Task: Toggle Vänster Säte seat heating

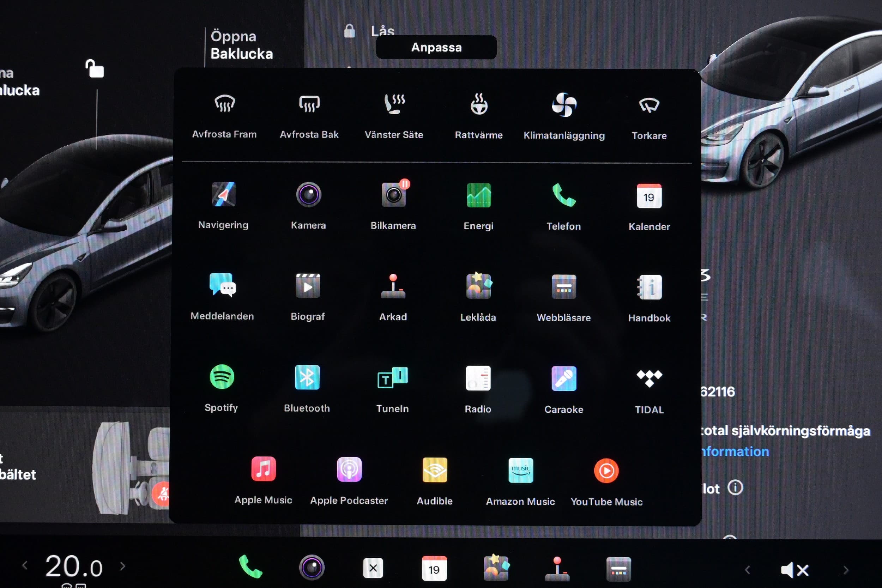Action: tap(394, 117)
